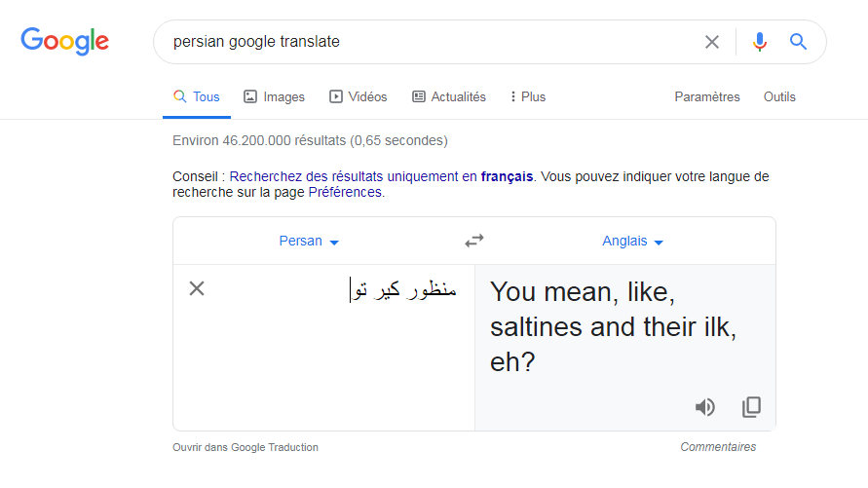Expand the Plus more options menu

(528, 96)
